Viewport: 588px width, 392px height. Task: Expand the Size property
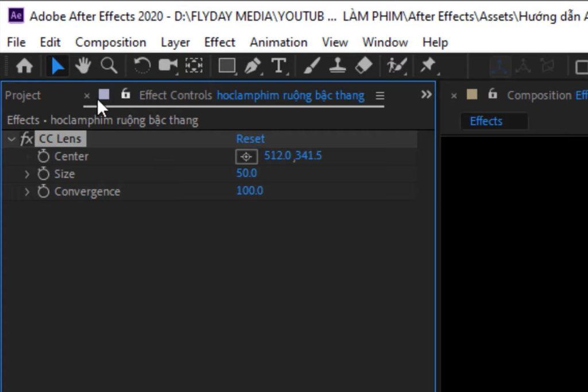27,173
